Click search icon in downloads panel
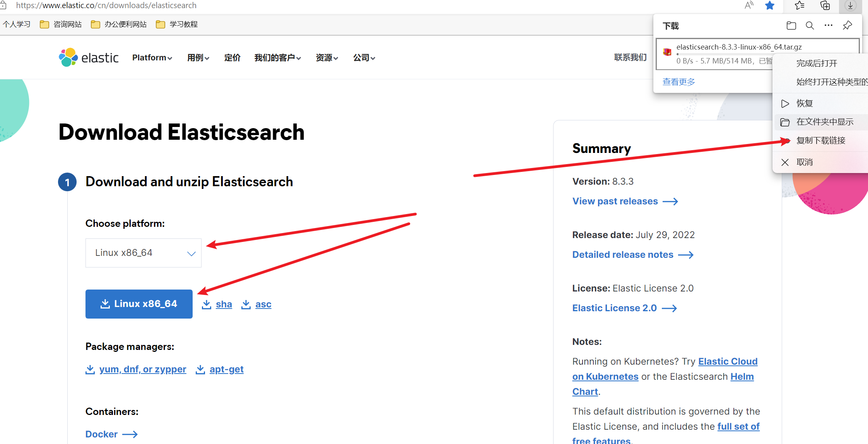 (x=810, y=26)
